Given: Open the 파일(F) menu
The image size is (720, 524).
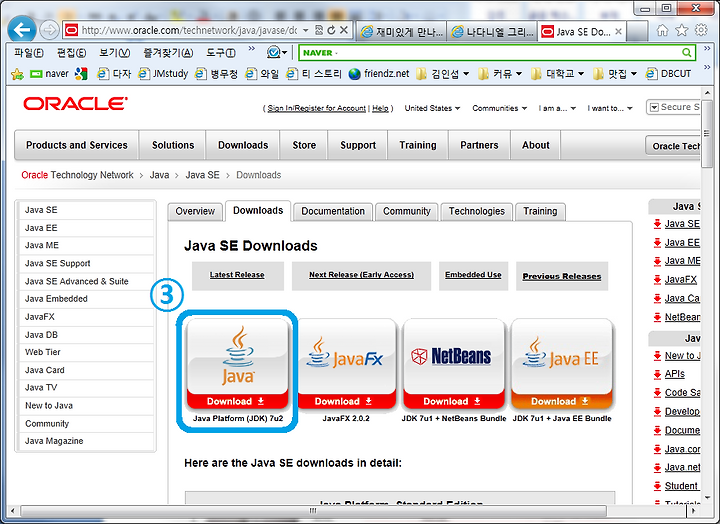Looking at the screenshot, I should pos(28,53).
